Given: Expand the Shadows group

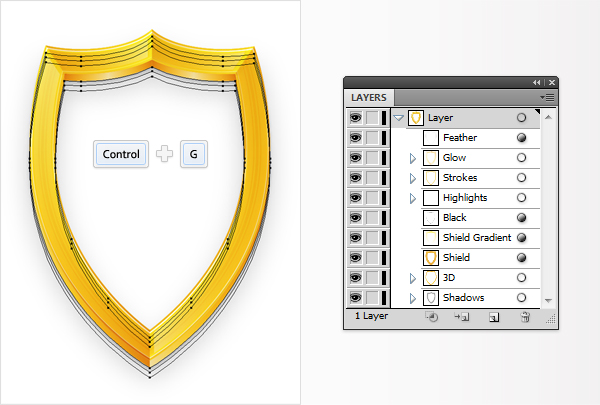Looking at the screenshot, I should [x=412, y=298].
